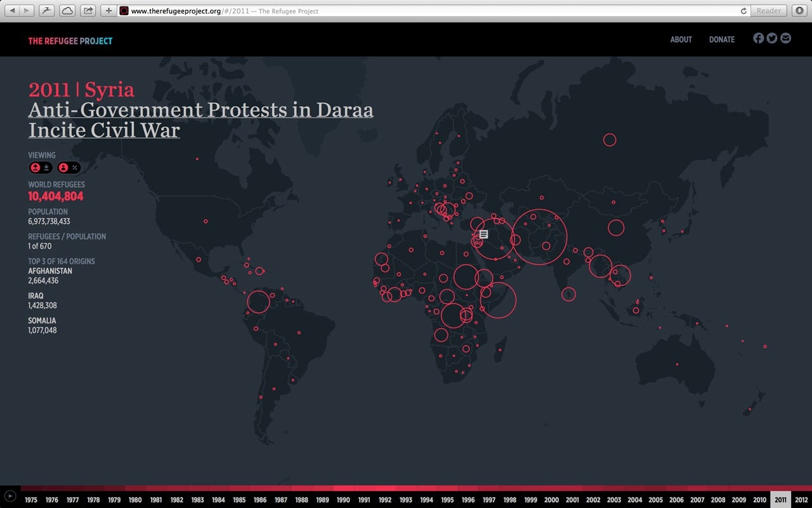This screenshot has width=812, height=508.
Task: Switch viewing to refugee asylum (download arrow)
Action: point(47,168)
